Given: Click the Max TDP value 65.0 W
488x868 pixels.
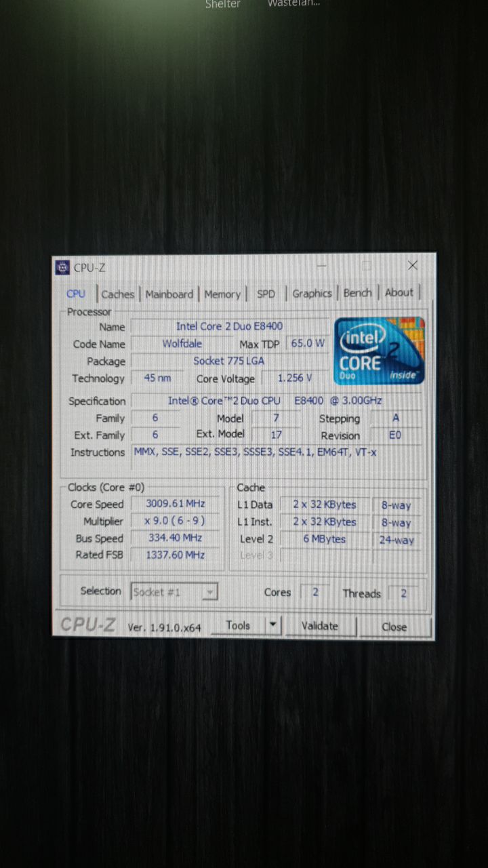Looking at the screenshot, I should click(308, 344).
